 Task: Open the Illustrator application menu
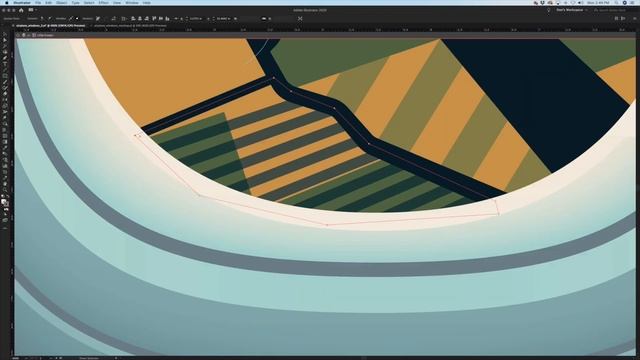22,2
